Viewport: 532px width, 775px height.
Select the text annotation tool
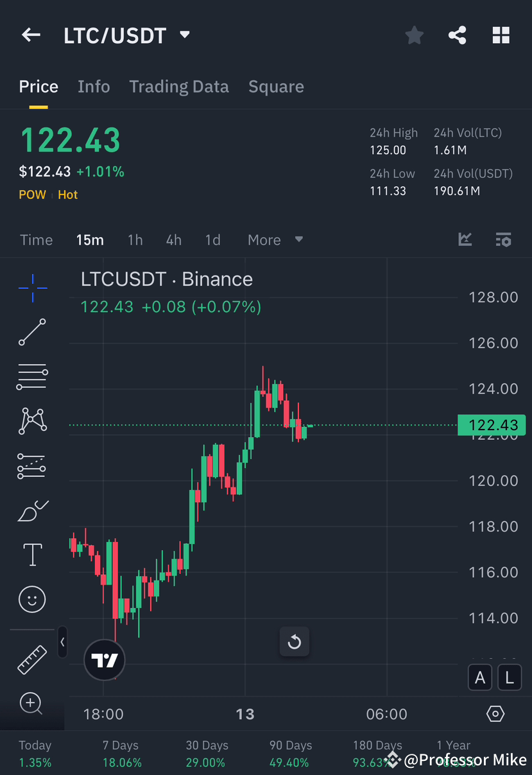(31, 554)
